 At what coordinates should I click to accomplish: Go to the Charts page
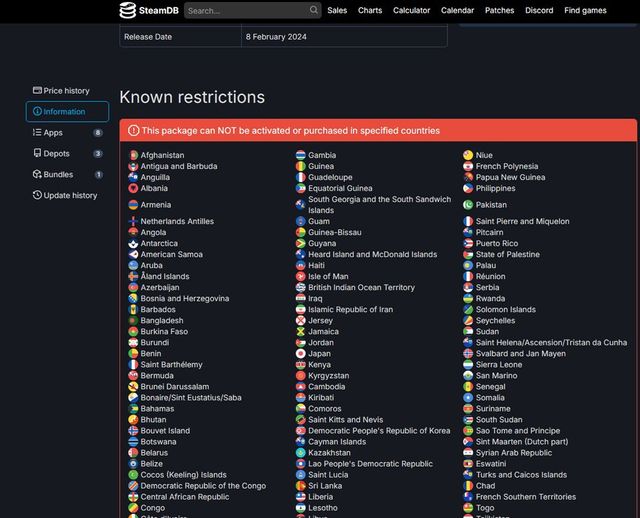[x=370, y=10]
